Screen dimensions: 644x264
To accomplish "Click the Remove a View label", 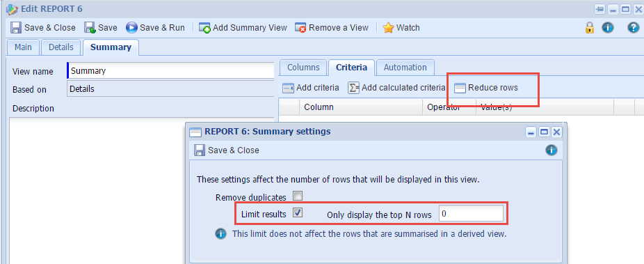I will [x=339, y=28].
